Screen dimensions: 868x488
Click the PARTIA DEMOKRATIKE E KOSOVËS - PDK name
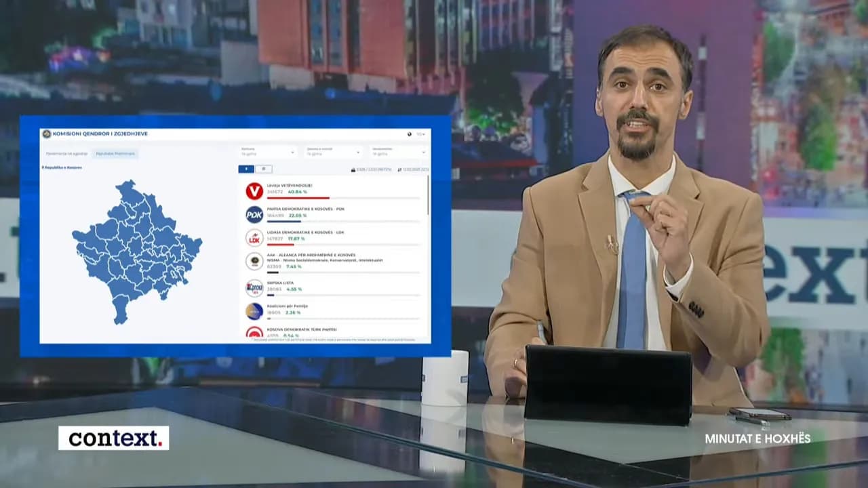click(x=306, y=209)
